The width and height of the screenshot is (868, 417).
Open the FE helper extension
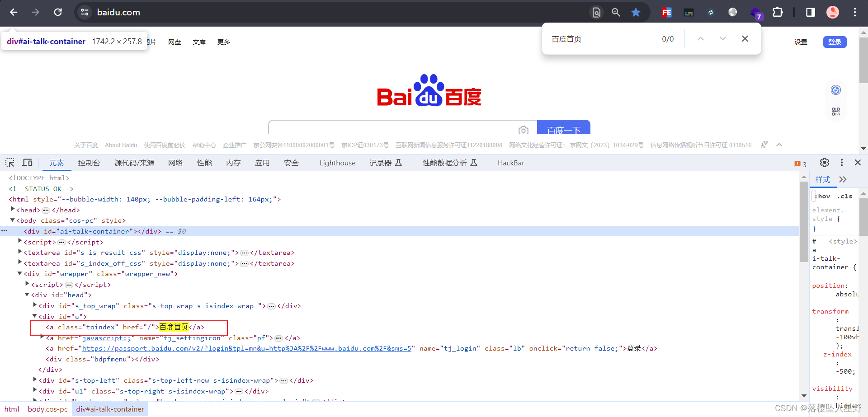[x=666, y=12]
